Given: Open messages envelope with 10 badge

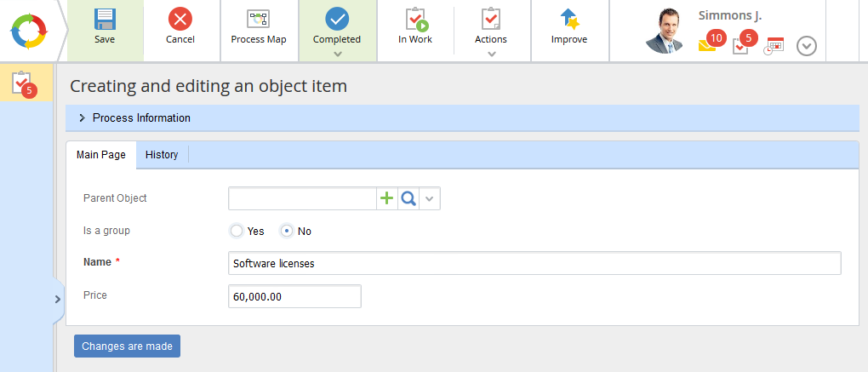Looking at the screenshot, I should [x=708, y=44].
